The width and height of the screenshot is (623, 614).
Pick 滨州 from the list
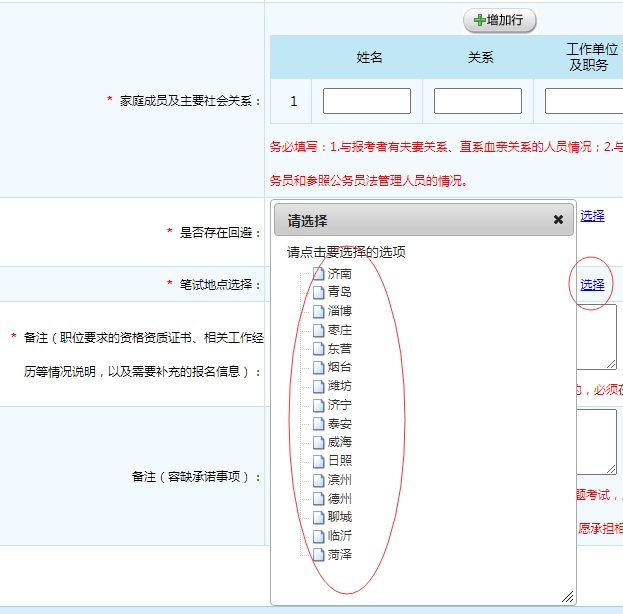coord(339,480)
